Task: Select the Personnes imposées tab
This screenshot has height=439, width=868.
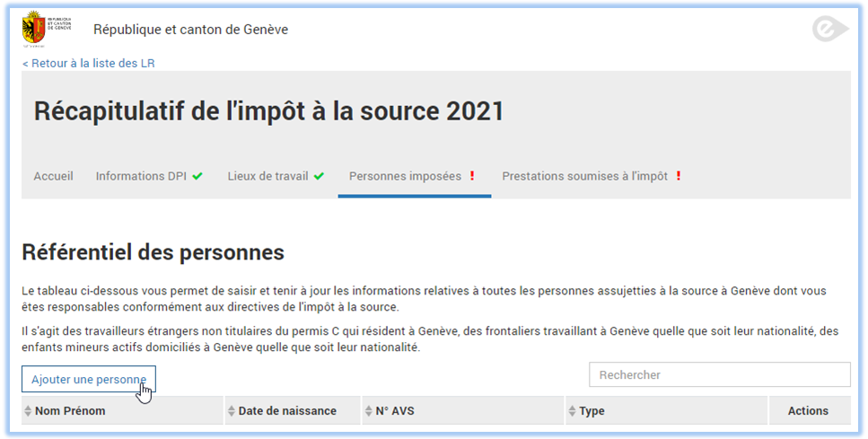Action: click(x=405, y=176)
